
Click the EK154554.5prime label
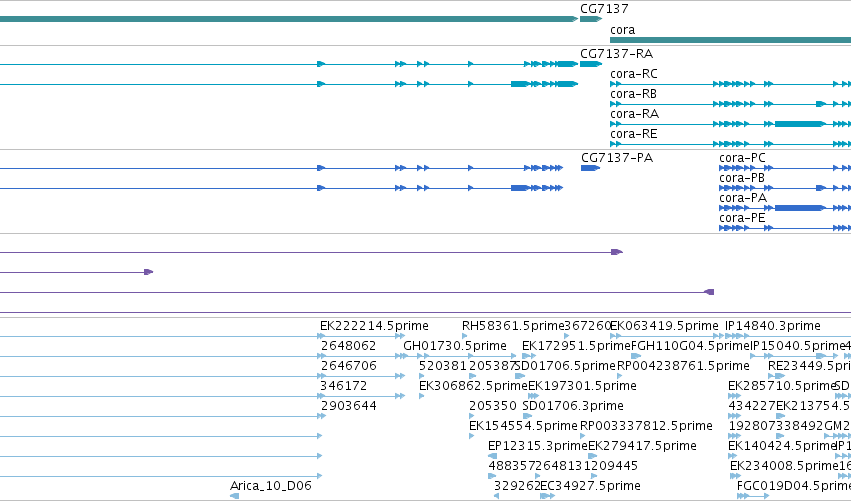coord(523,426)
